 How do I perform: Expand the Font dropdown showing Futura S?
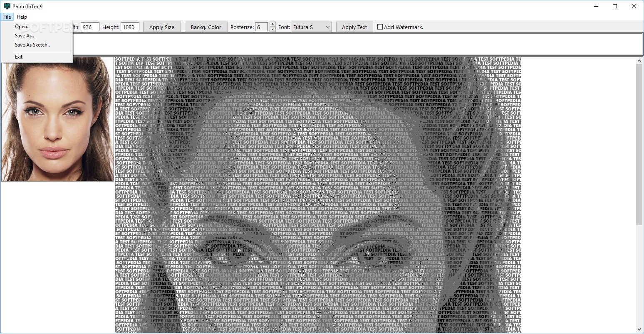(312, 27)
